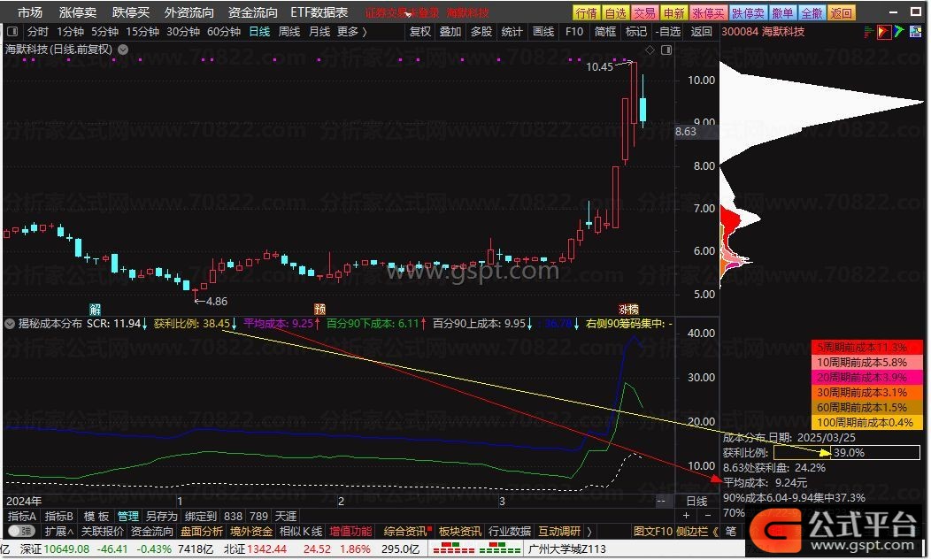Switch to the 60分钟 timeframe
931x560 pixels.
224,32
